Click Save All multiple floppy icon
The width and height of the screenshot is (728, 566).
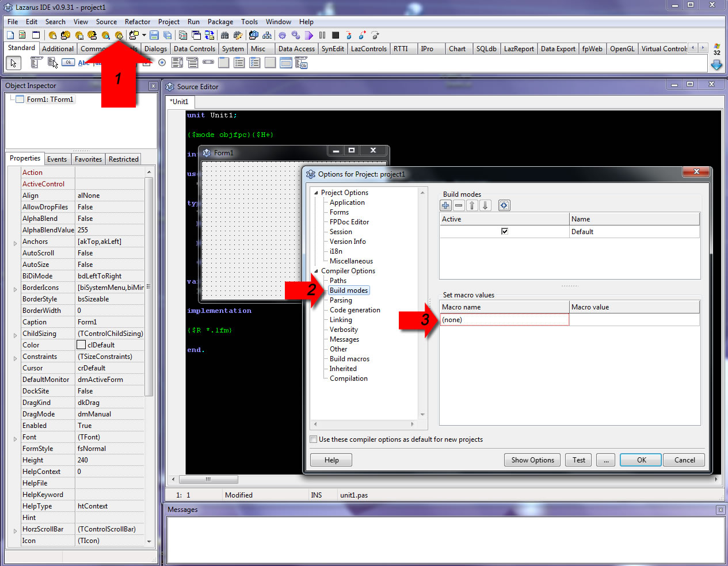tap(167, 35)
